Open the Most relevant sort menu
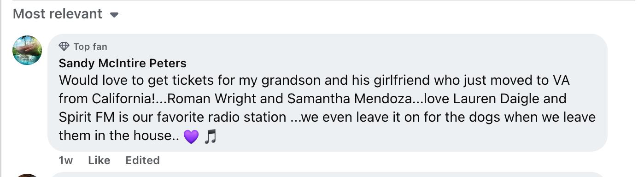Screen dimensions: 644x177 coord(66,14)
